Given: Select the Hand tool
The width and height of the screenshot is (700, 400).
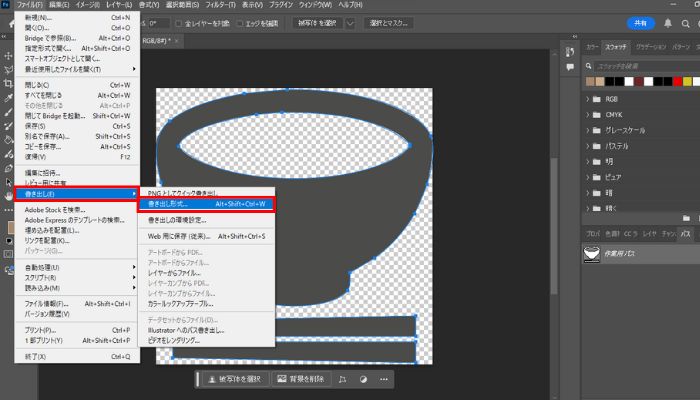Looking at the screenshot, I should click(8, 196).
